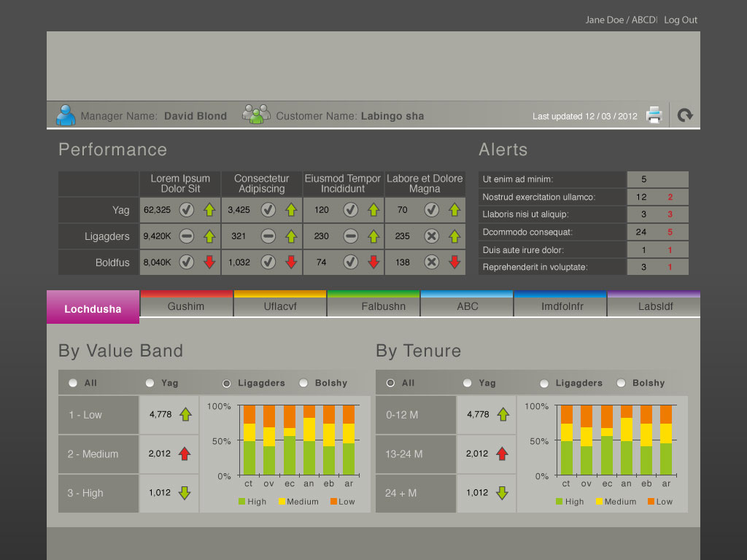Open the Falbushn tab
Image resolution: width=747 pixels, height=560 pixels.
(x=383, y=306)
